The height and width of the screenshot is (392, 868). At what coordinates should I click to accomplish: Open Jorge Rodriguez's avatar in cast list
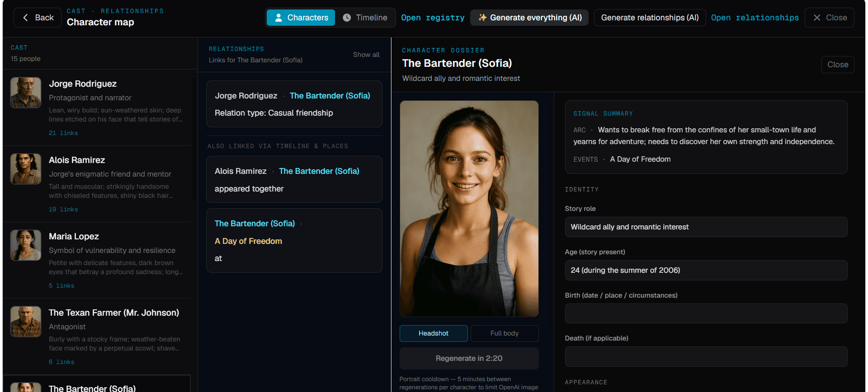click(26, 93)
